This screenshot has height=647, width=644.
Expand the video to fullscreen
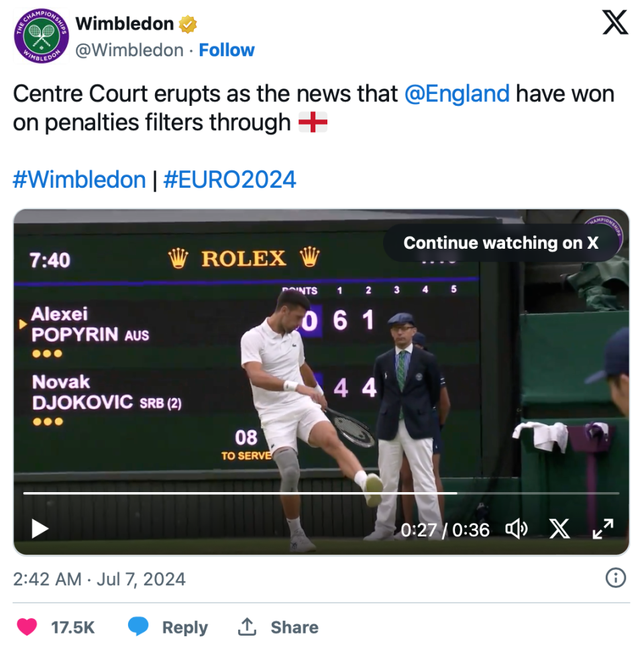(602, 529)
